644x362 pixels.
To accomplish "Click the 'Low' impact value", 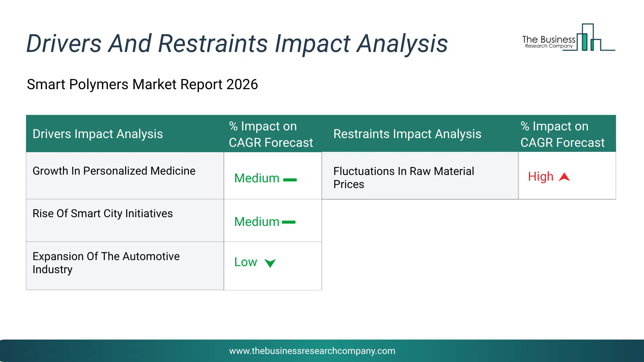I will point(246,262).
